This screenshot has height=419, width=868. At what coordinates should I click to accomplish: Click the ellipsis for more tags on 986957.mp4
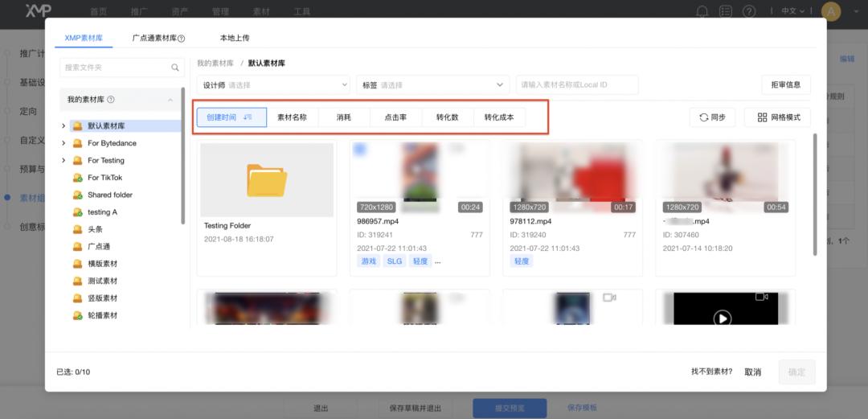click(x=438, y=261)
